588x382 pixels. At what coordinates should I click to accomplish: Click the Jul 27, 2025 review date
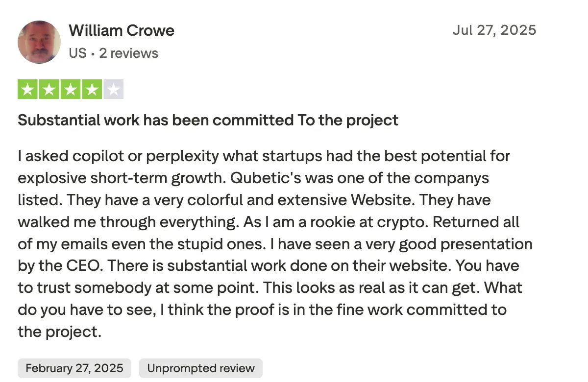coord(494,30)
